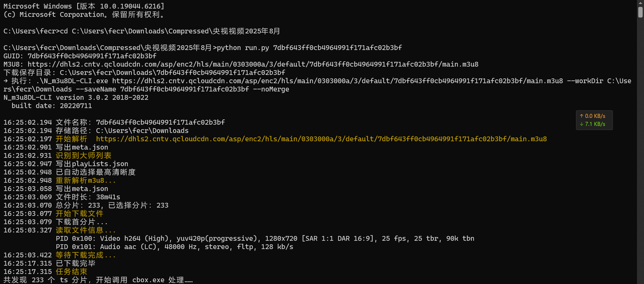Click the empty scrollbar track below thumb

(640, 151)
